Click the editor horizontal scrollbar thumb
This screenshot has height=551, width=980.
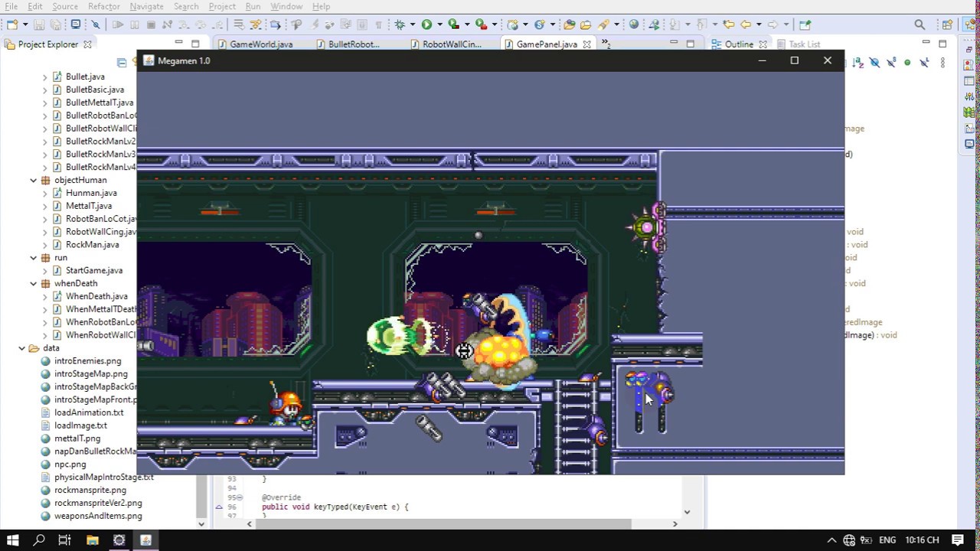443,524
